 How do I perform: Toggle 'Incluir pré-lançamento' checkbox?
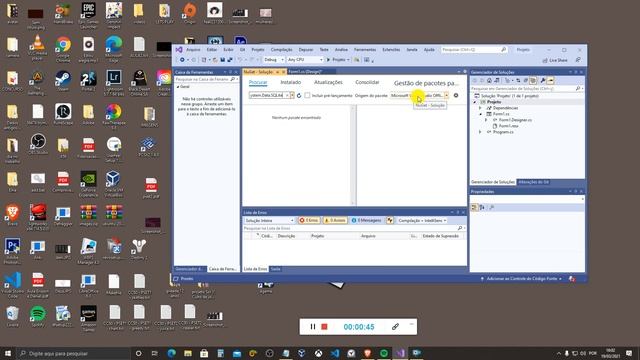tap(307, 96)
